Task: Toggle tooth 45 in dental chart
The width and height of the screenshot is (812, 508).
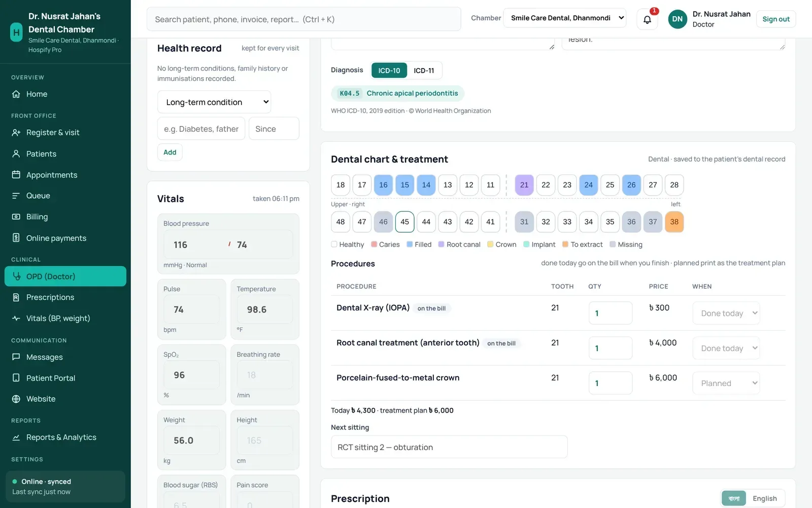Action: [404, 222]
